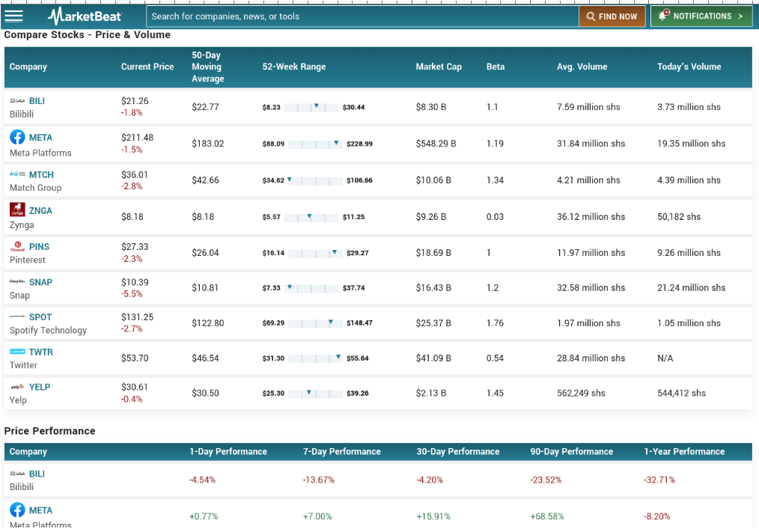Click the notifications bell icon
The image size is (759, 532).
(x=662, y=16)
